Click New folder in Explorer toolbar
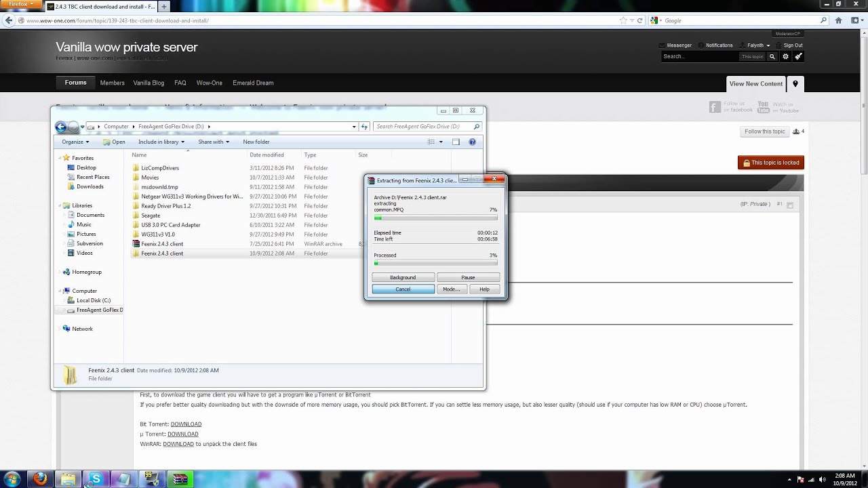The height and width of the screenshot is (488, 868). click(x=256, y=142)
